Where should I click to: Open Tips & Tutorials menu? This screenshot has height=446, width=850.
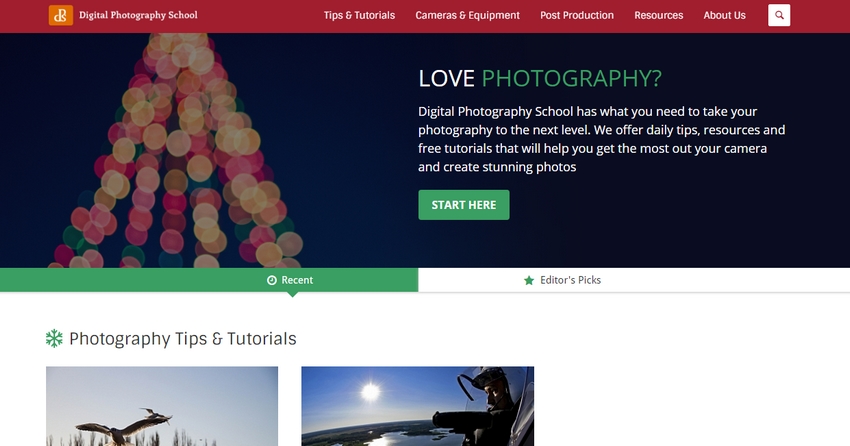pos(359,15)
